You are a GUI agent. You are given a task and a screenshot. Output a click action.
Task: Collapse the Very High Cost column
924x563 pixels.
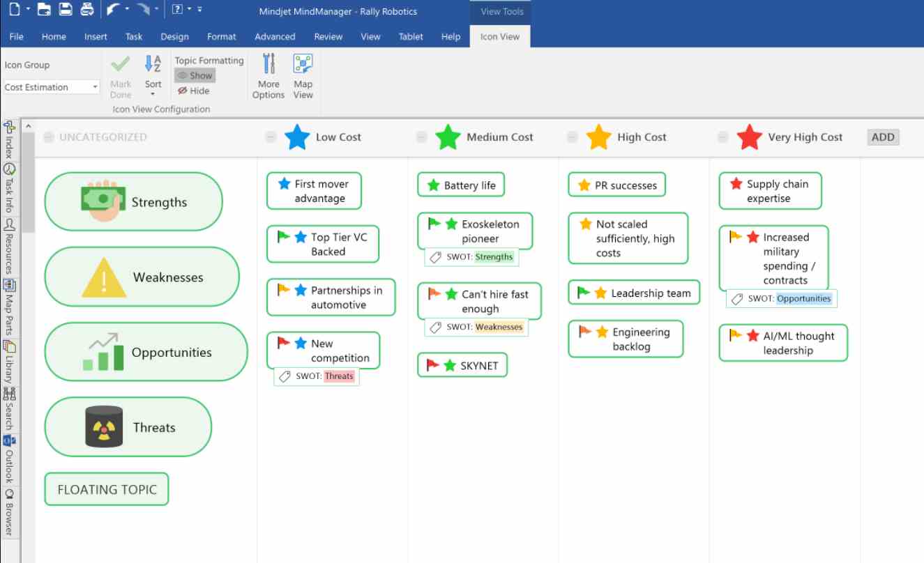(722, 137)
